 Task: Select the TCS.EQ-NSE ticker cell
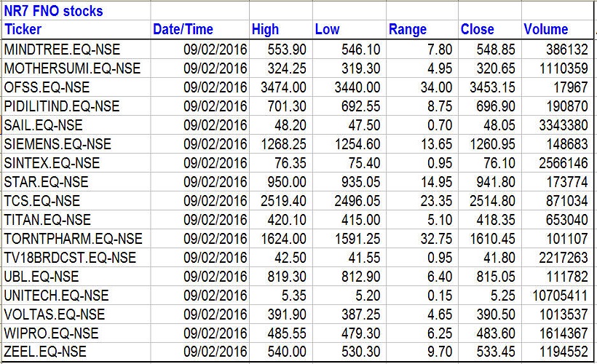pos(42,201)
